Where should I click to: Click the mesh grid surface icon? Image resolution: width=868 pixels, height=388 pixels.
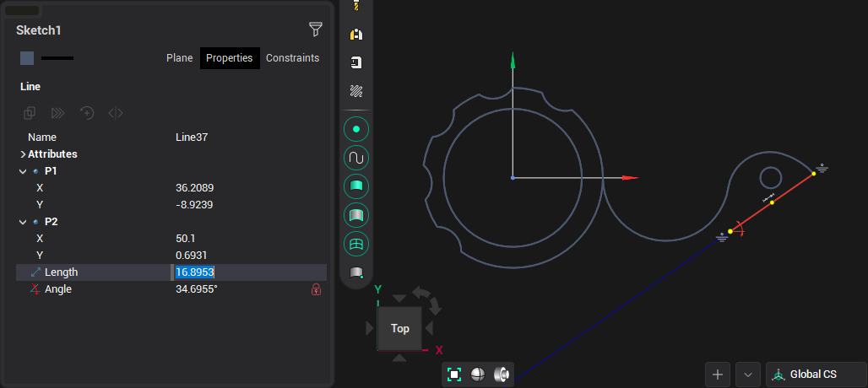tap(356, 244)
